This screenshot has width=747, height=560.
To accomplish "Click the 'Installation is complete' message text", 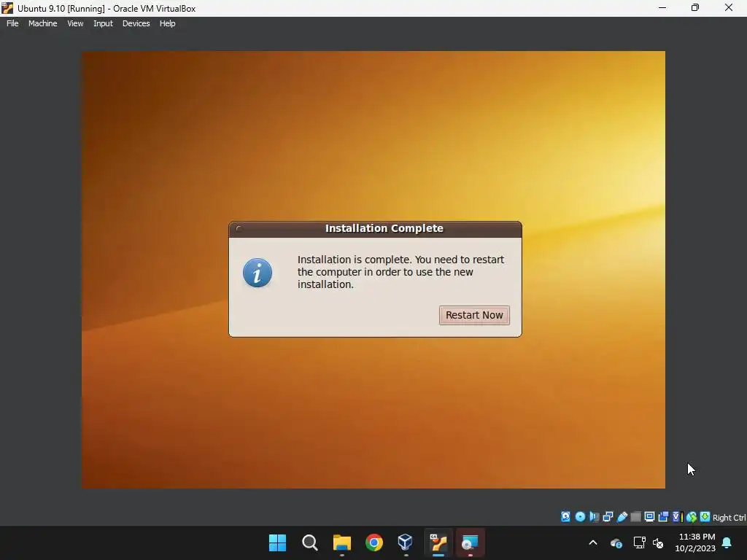I will pyautogui.click(x=400, y=272).
